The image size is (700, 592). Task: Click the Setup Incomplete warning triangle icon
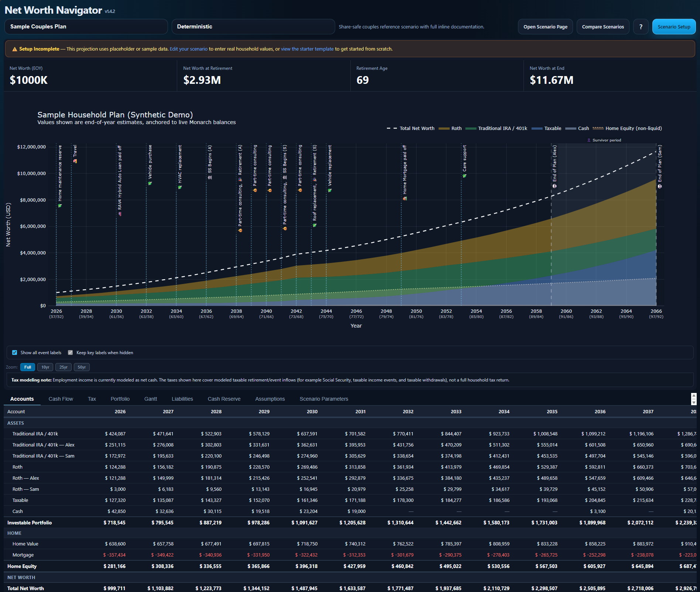point(15,49)
